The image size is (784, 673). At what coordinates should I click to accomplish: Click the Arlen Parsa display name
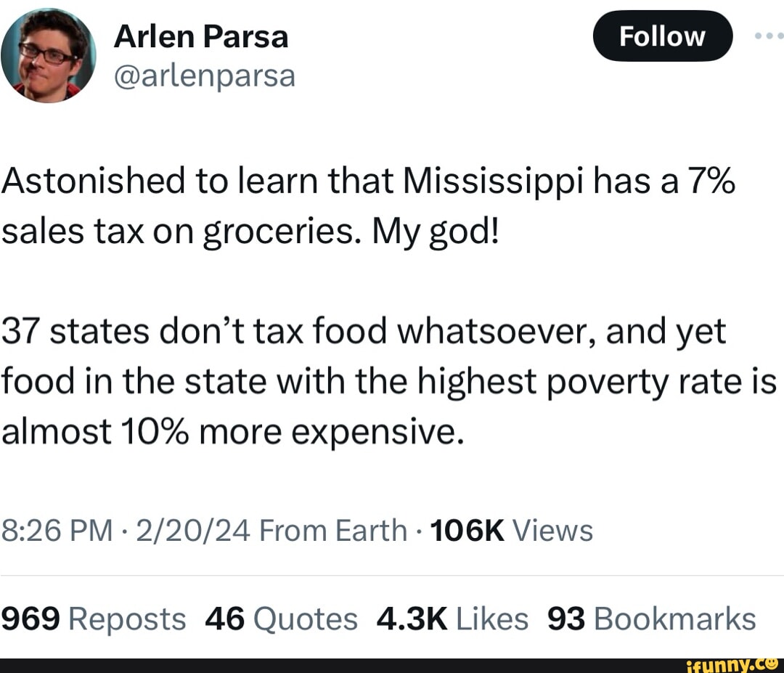tap(201, 36)
